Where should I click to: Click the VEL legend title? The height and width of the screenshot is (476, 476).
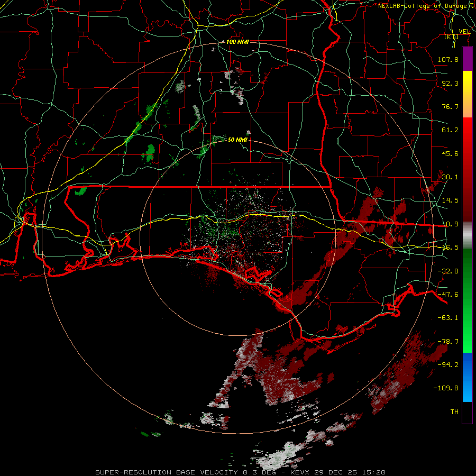pyautogui.click(x=464, y=31)
